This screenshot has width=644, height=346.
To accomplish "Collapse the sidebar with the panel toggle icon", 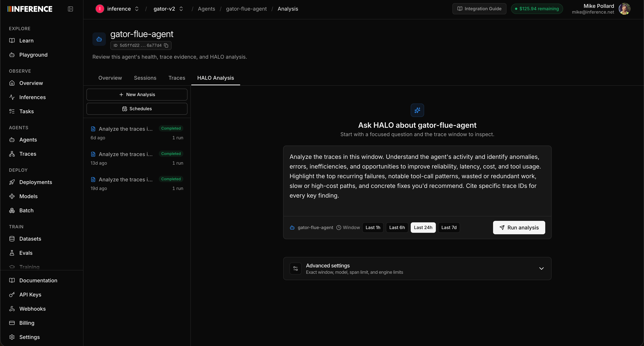I will click(70, 9).
